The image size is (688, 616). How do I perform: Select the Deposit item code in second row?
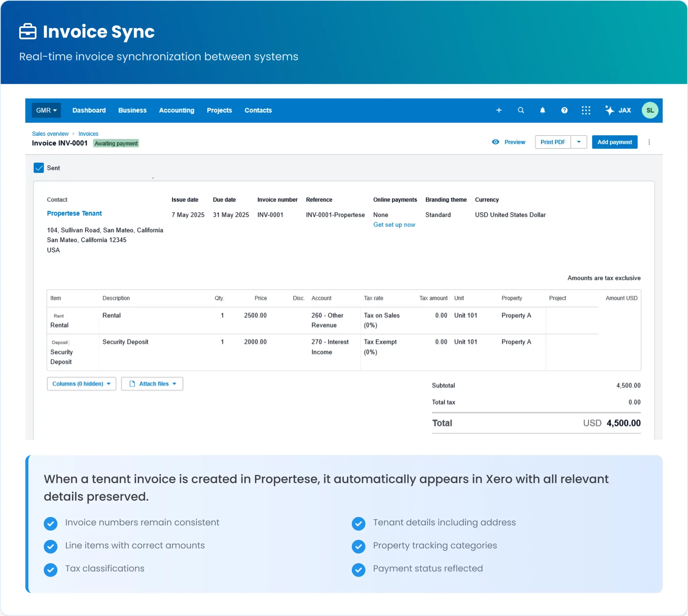pyautogui.click(x=60, y=342)
